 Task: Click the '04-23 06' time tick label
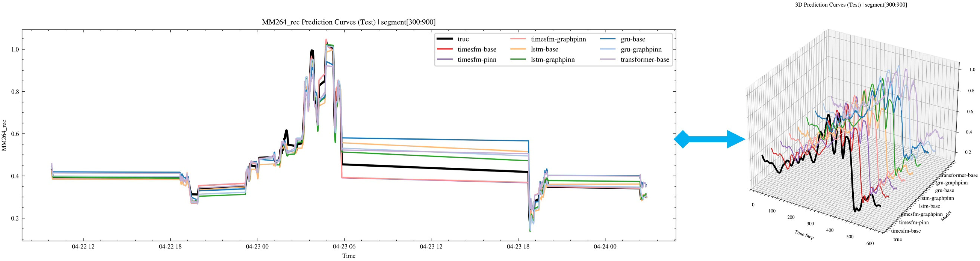(x=344, y=246)
